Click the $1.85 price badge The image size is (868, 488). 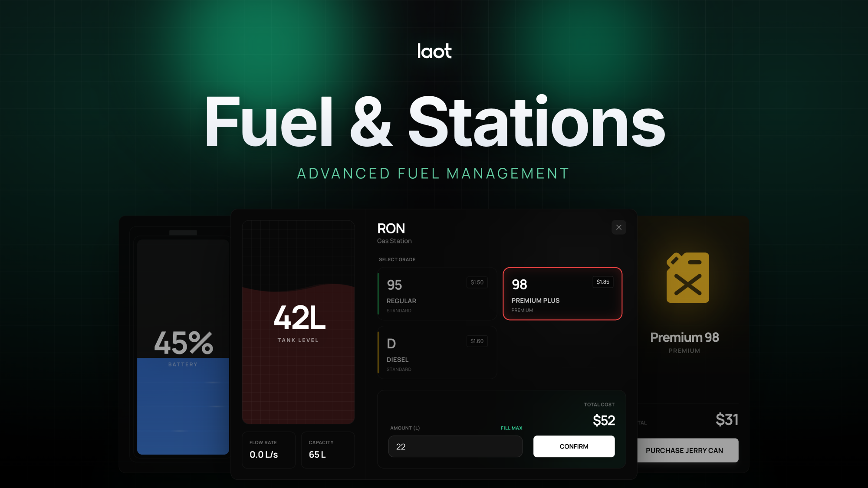click(602, 282)
